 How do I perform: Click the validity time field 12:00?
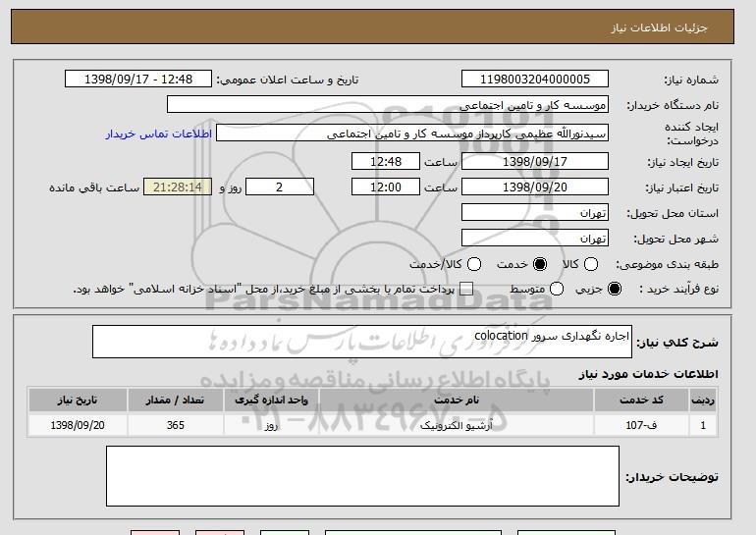click(x=386, y=187)
